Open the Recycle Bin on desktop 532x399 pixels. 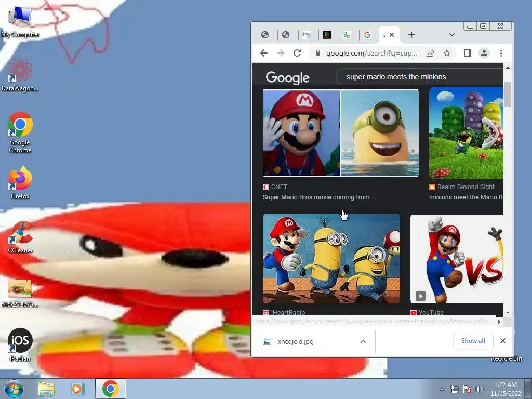506,358
